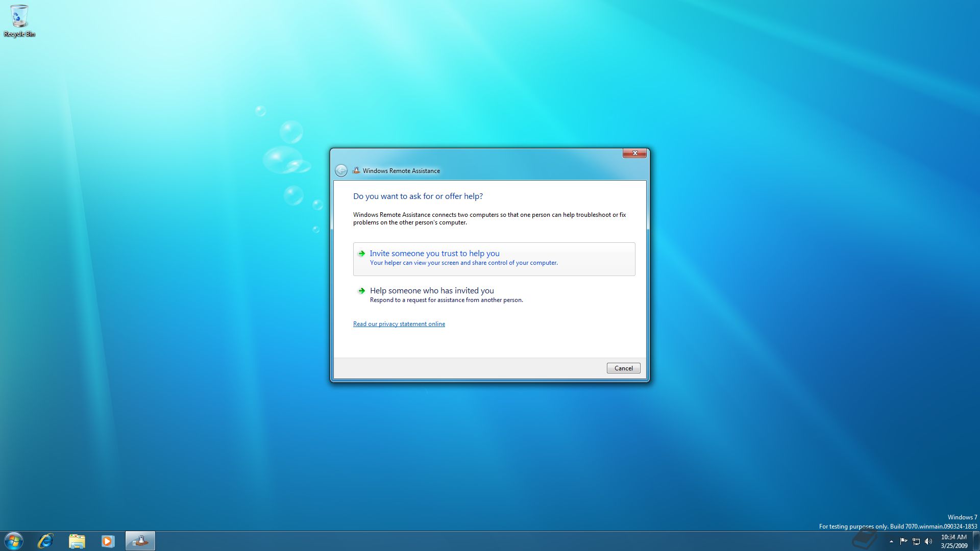Close the Windows Remote Assistance window
This screenshot has width=980, height=551.
[634, 153]
